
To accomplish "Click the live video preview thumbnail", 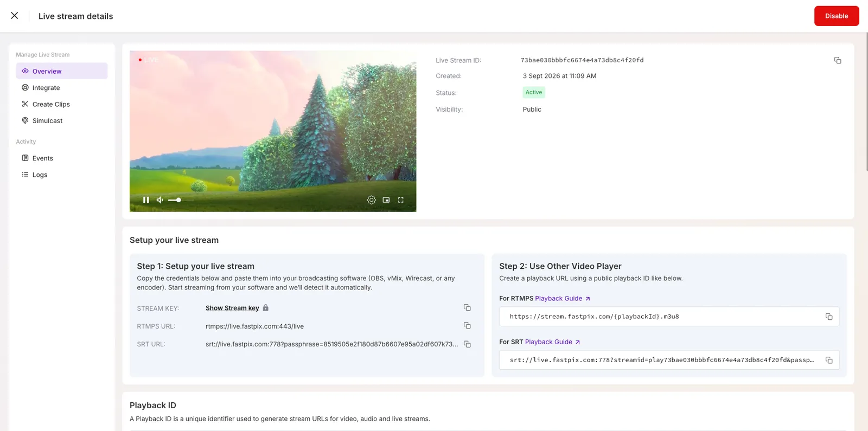I will coord(273,131).
